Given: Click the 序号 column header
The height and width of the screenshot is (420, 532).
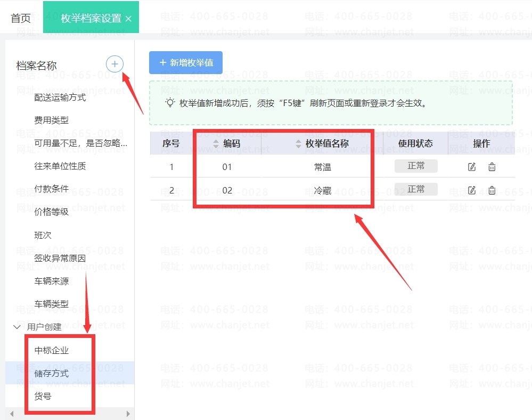Looking at the screenshot, I should pos(170,143).
